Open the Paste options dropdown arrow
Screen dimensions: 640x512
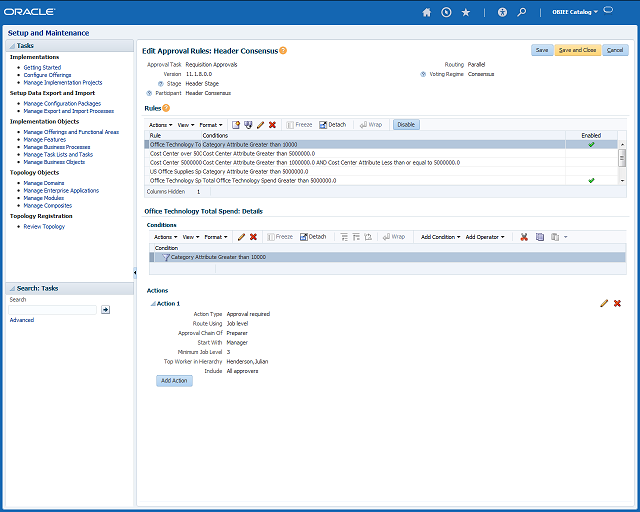tap(566, 237)
